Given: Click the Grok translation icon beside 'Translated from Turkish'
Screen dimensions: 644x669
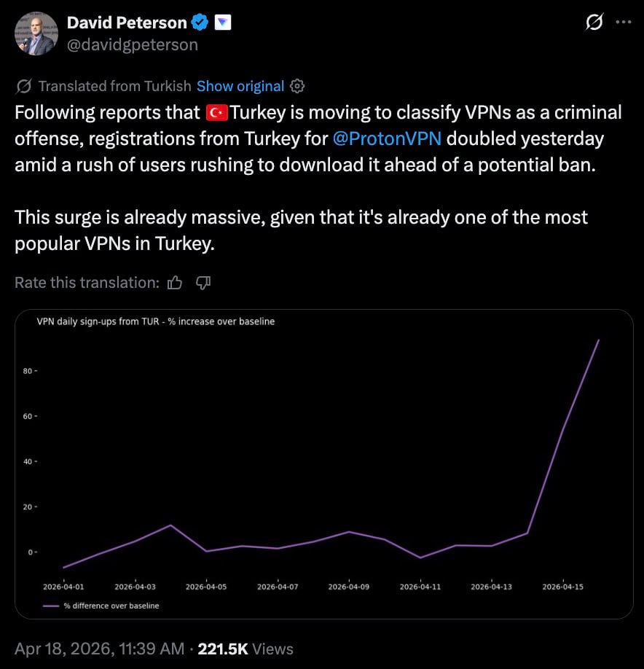Looking at the screenshot, I should [x=23, y=86].
